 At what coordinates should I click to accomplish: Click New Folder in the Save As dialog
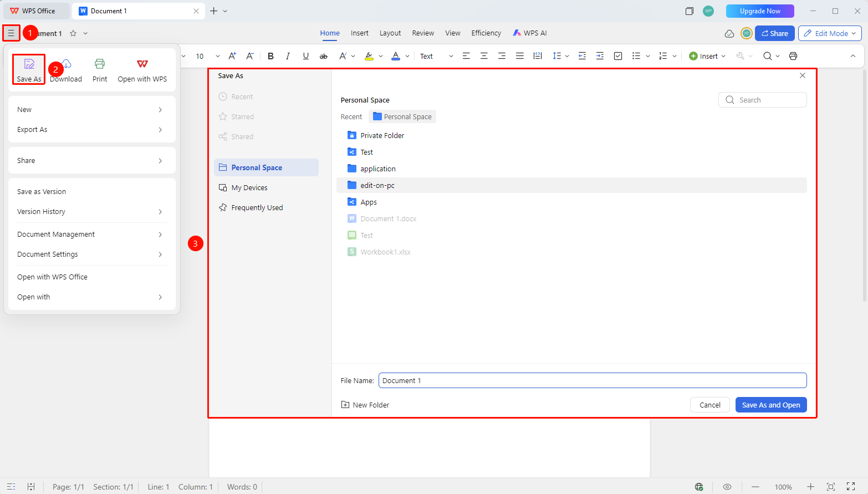tap(365, 405)
